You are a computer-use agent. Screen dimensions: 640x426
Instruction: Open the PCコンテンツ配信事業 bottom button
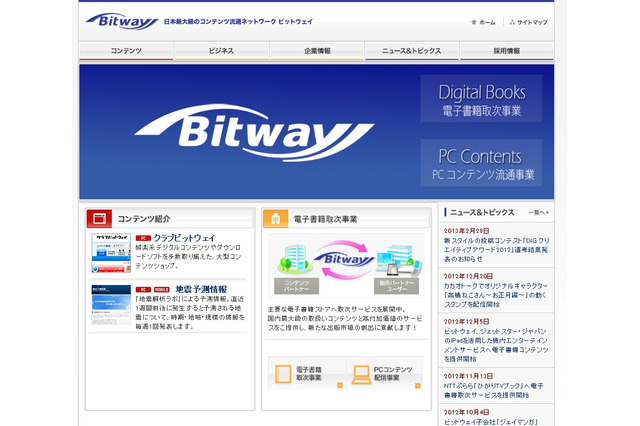click(385, 374)
